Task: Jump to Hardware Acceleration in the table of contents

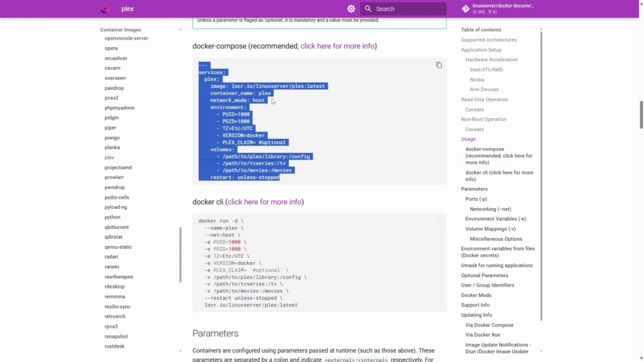Action: click(x=491, y=60)
